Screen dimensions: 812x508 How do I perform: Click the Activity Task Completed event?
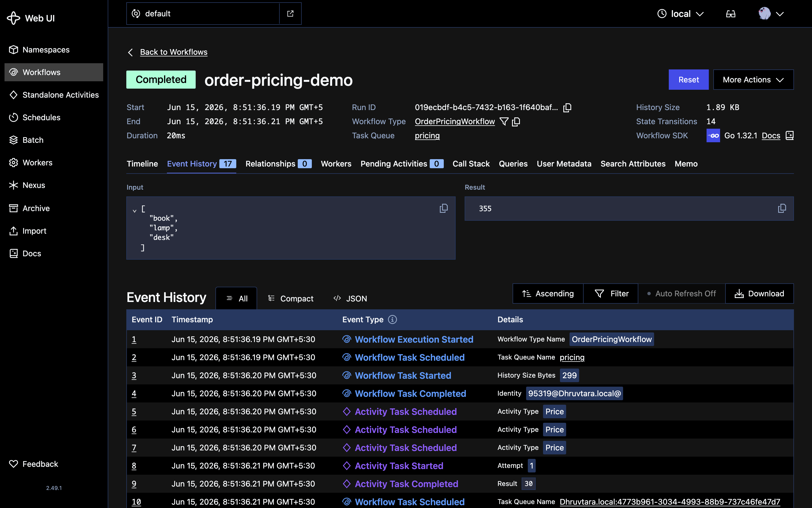(406, 484)
